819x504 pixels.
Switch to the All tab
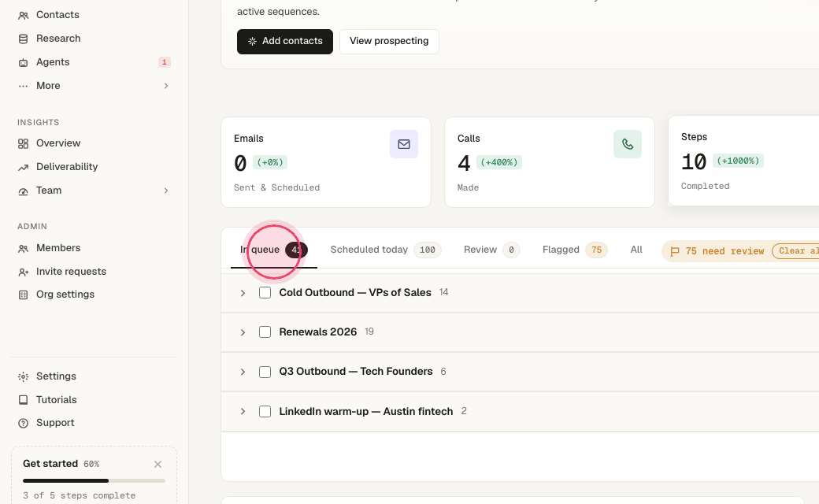click(x=636, y=250)
